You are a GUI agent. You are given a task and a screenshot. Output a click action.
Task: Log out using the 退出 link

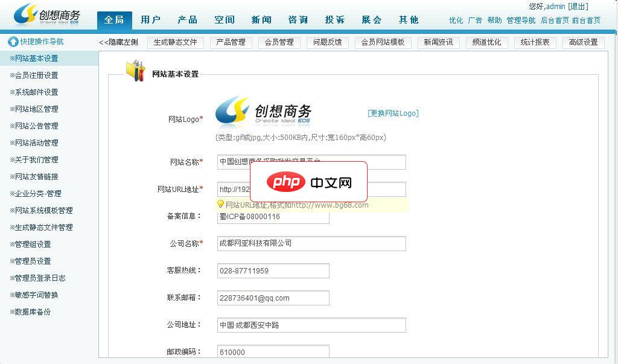[x=578, y=7]
